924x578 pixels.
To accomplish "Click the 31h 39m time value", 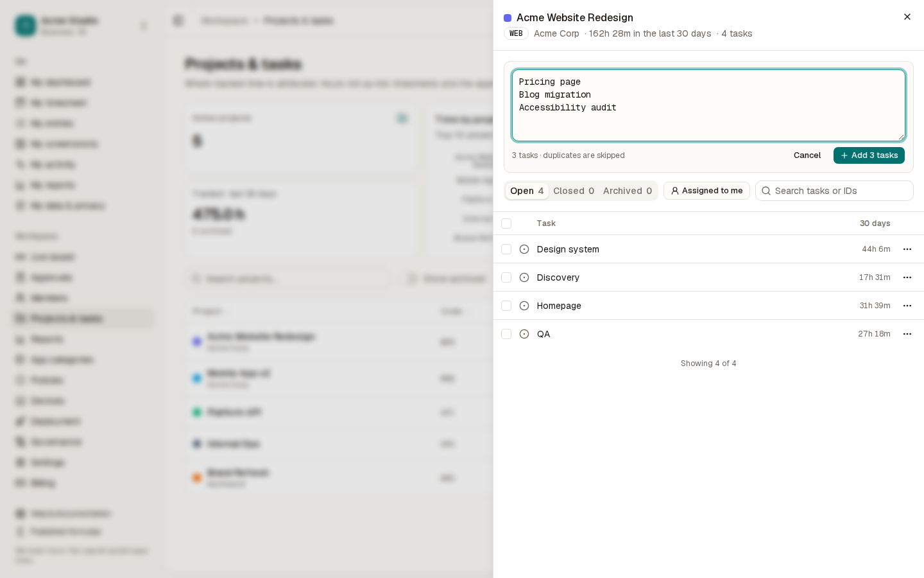I will [x=875, y=306].
